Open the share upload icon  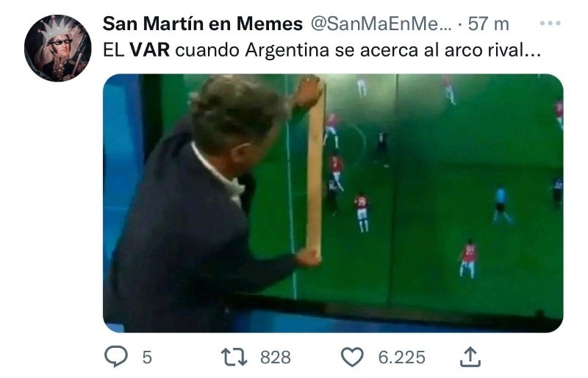pyautogui.click(x=470, y=357)
